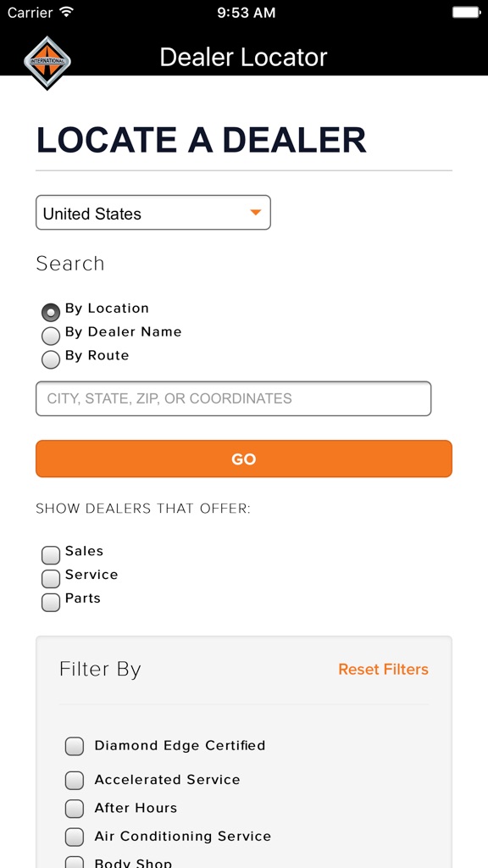Viewport: 488px width, 868px height.
Task: Enable the Sales checkbox
Action: pos(50,555)
